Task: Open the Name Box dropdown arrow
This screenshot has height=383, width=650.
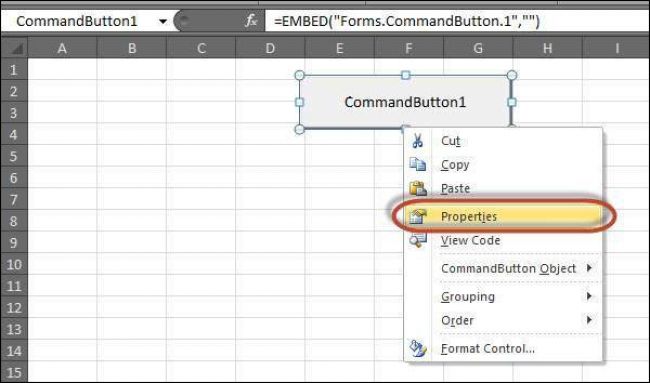Action: (x=163, y=21)
